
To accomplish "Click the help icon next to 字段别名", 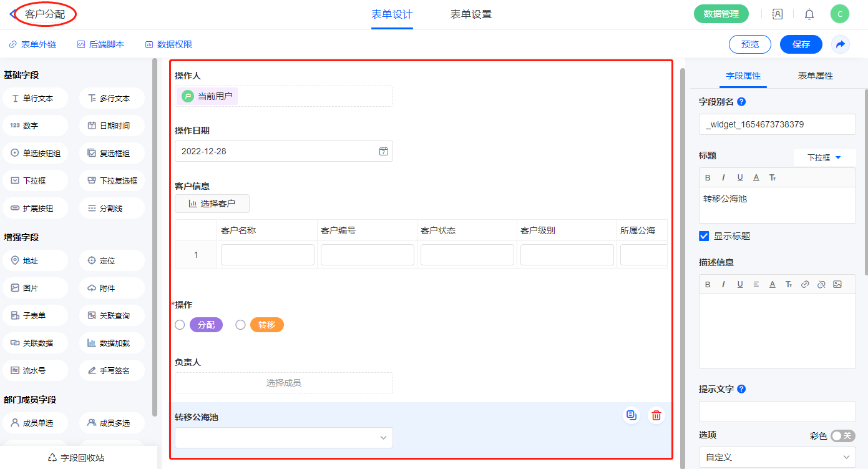I will pyautogui.click(x=742, y=102).
